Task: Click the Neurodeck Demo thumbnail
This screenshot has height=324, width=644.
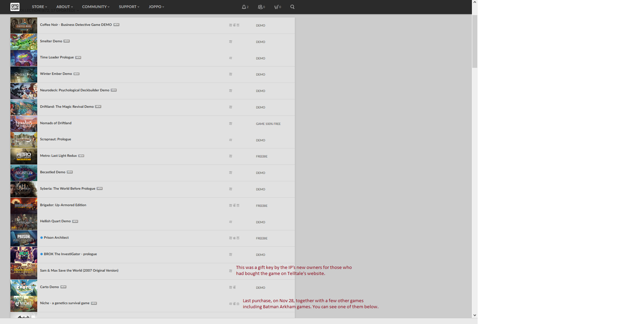Action: click(x=24, y=91)
